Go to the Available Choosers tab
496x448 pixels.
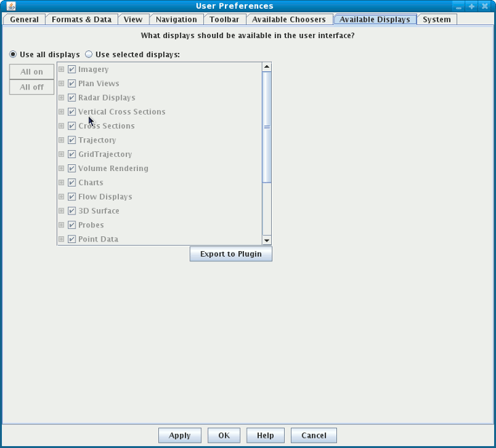tap(289, 20)
